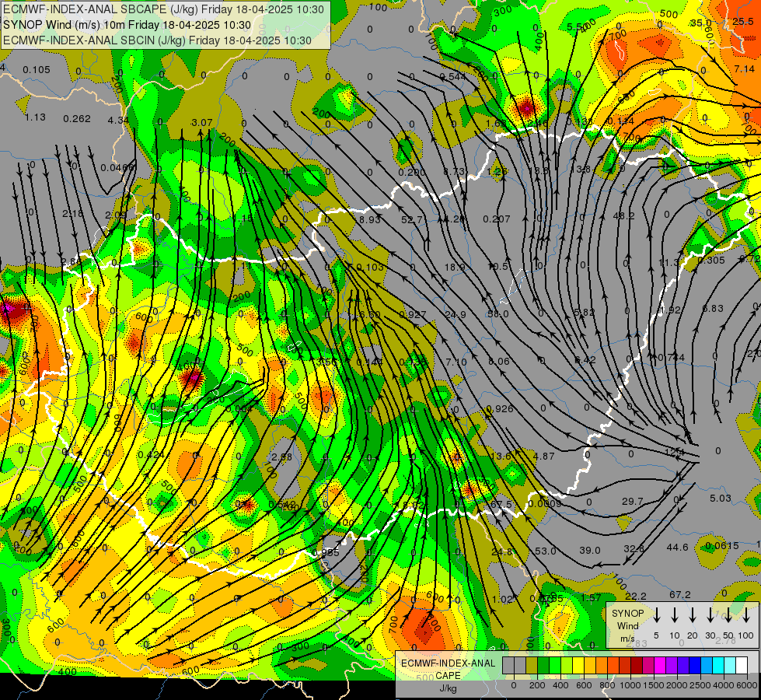This screenshot has width=761, height=700.
Task: Click the 7.10 value on the map
Action: [x=456, y=362]
